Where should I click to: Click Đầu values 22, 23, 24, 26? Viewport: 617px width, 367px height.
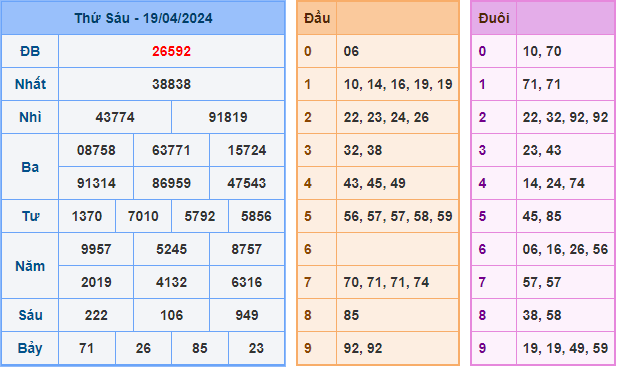386,117
